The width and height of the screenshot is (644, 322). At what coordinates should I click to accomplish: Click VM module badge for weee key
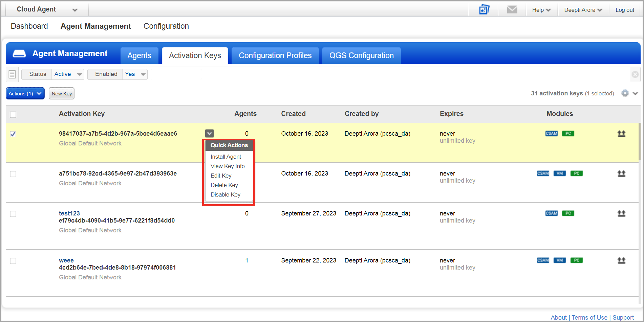(x=560, y=260)
